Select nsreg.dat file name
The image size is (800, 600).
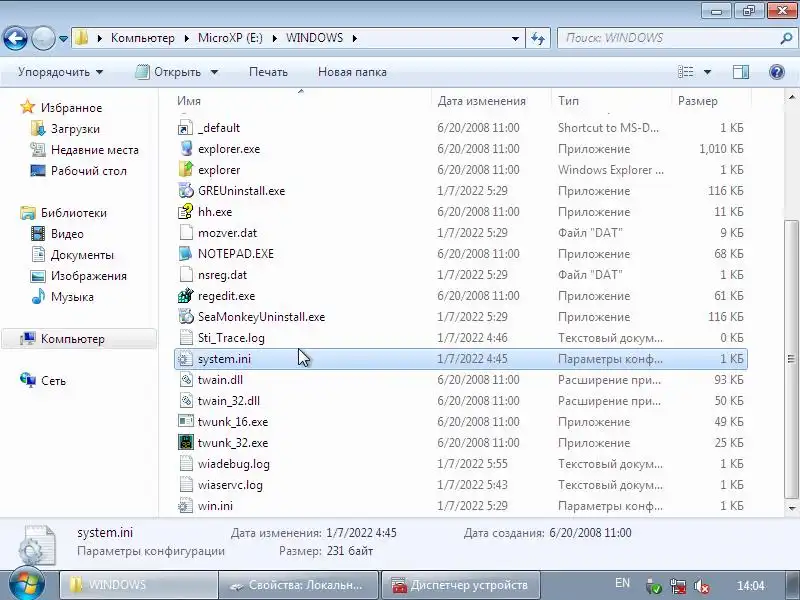click(222, 274)
